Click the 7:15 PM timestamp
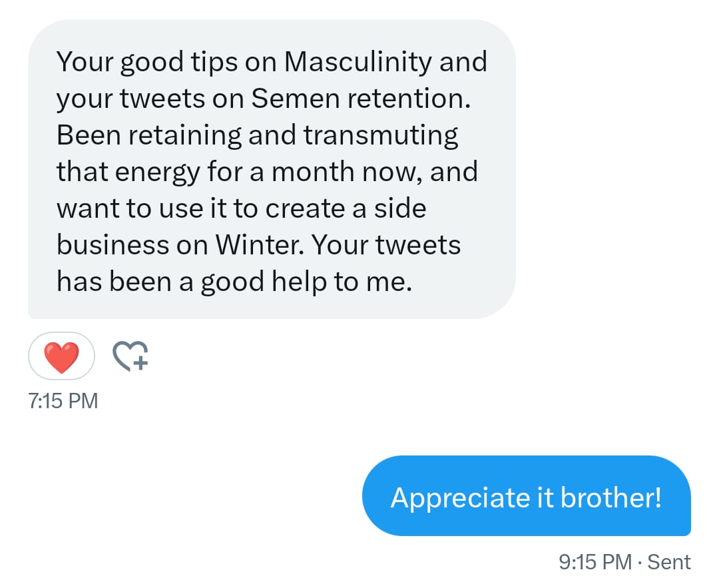Viewport: 719px width, 588px height. click(63, 401)
